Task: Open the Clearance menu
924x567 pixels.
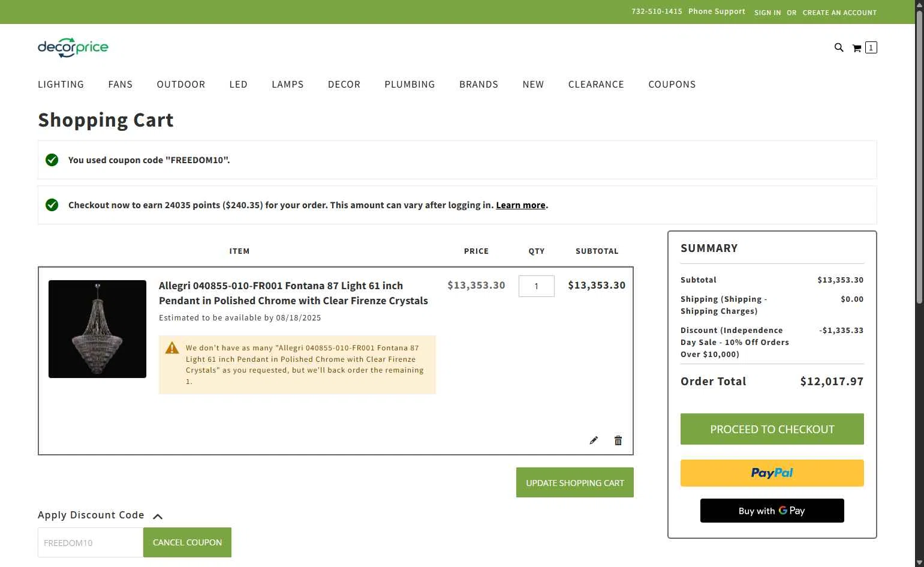Action: (596, 85)
